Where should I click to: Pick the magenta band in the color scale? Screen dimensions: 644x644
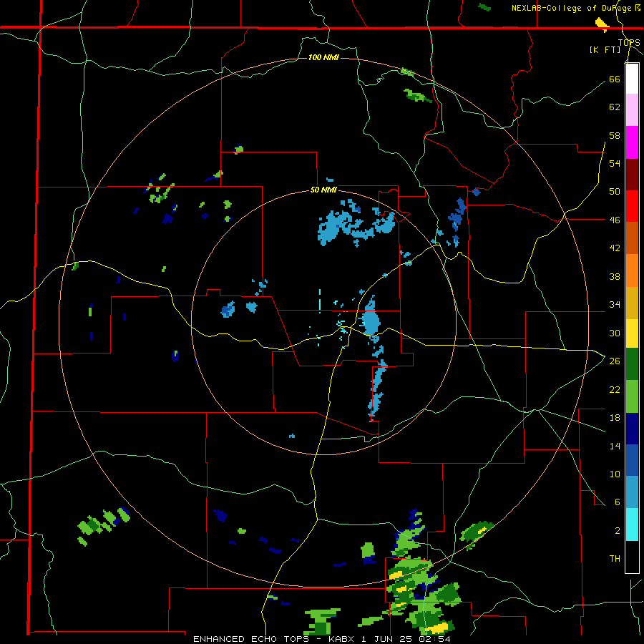click(x=632, y=142)
